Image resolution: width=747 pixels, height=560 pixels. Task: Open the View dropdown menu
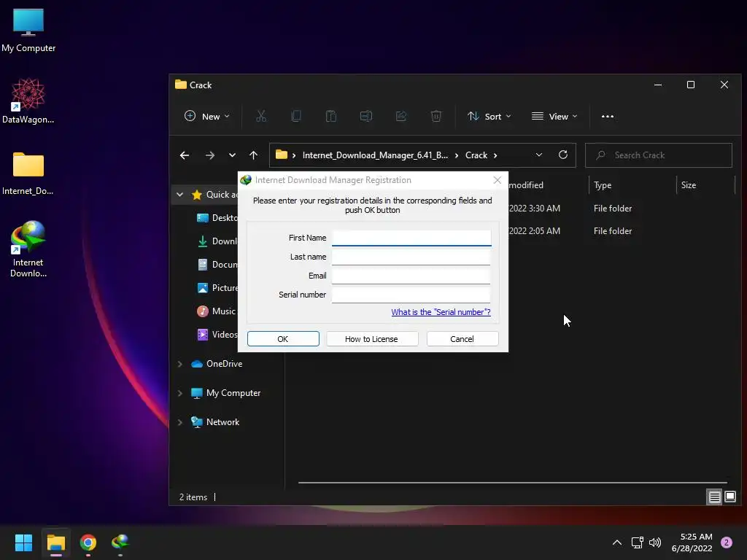click(x=554, y=116)
